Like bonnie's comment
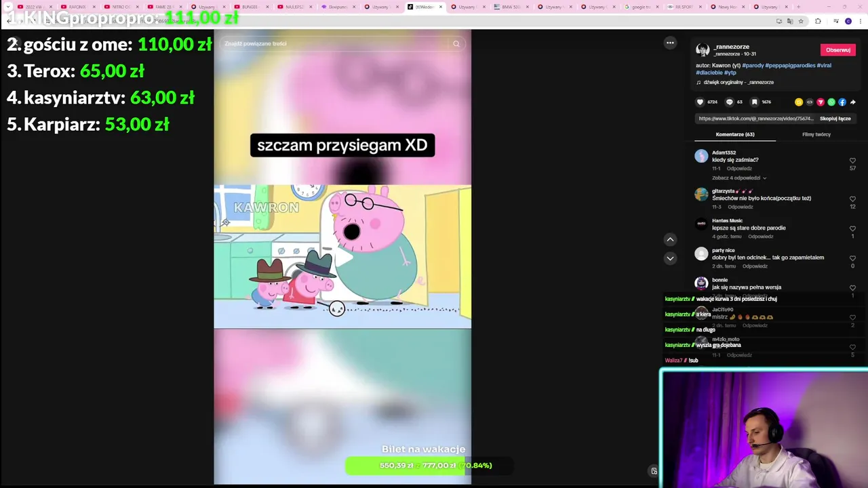This screenshot has height=488, width=868. [852, 288]
